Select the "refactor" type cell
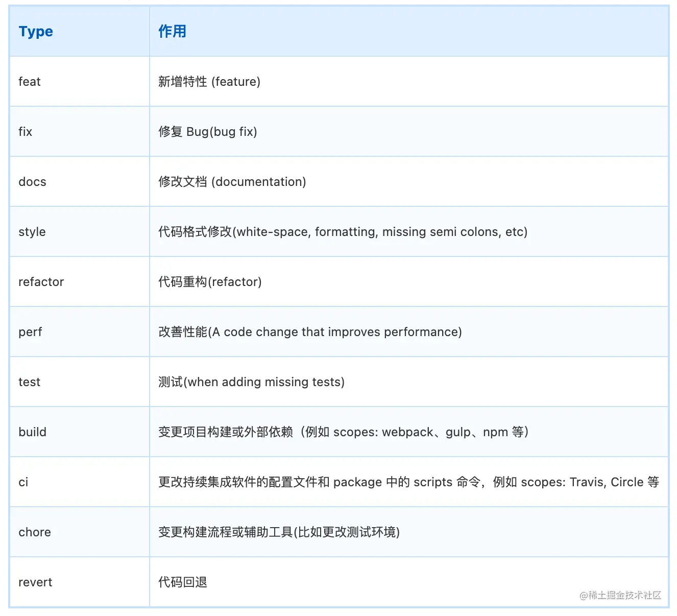677x616 pixels. pyautogui.click(x=80, y=282)
